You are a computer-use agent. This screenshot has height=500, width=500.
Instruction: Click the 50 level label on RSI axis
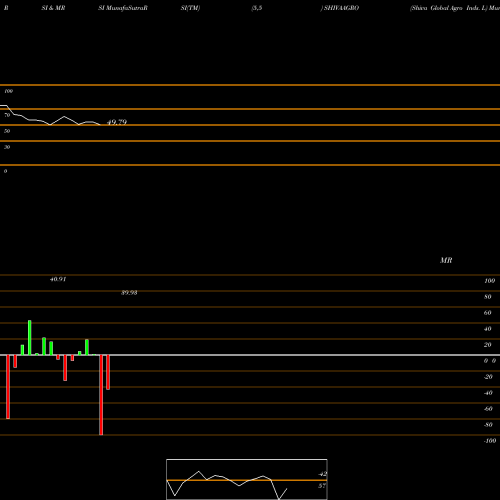point(7,131)
